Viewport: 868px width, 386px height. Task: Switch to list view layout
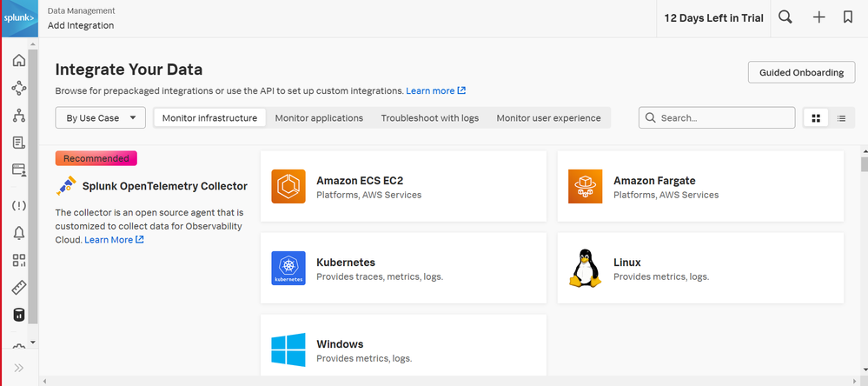tap(841, 118)
